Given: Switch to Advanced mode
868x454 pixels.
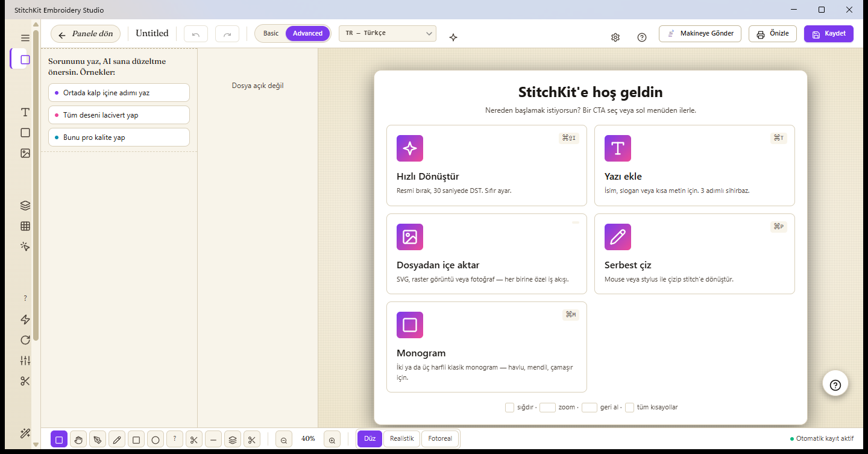Looking at the screenshot, I should tap(308, 33).
